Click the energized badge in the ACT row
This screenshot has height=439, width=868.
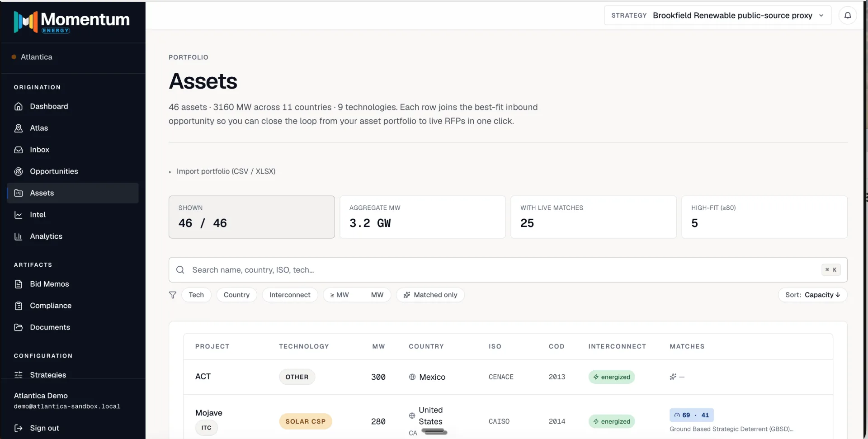pyautogui.click(x=612, y=377)
